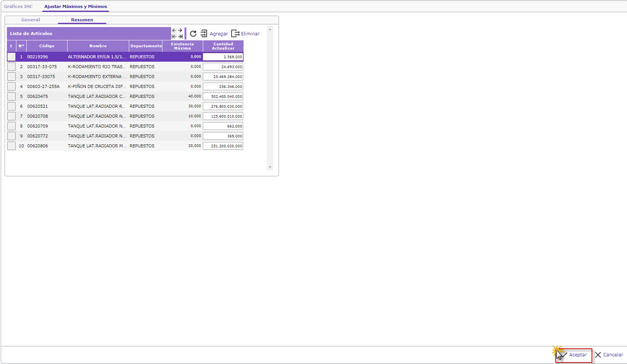Edit the quantity field showing 125.600.010,000
627x364 pixels.
click(223, 116)
